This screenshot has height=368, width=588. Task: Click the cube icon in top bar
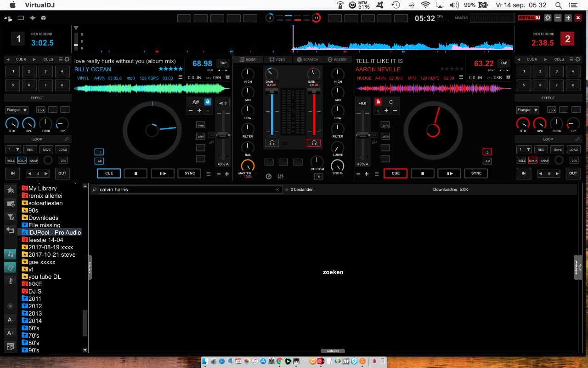(44, 18)
